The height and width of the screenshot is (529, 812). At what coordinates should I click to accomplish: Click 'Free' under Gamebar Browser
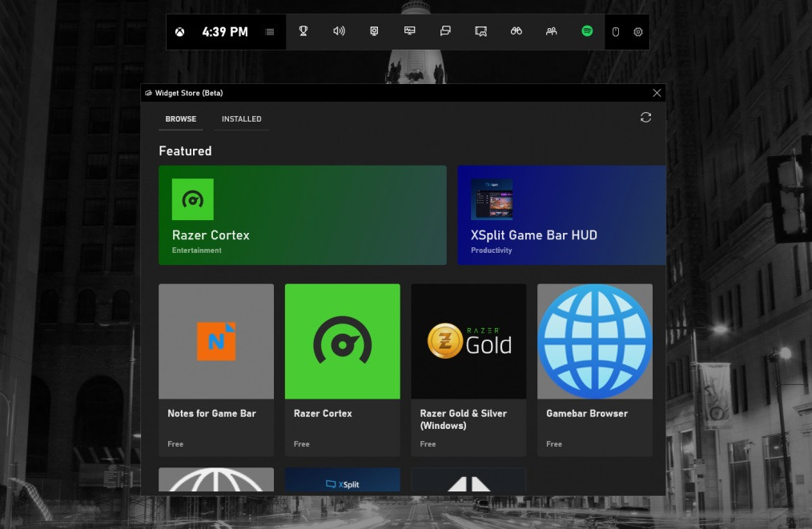click(554, 444)
